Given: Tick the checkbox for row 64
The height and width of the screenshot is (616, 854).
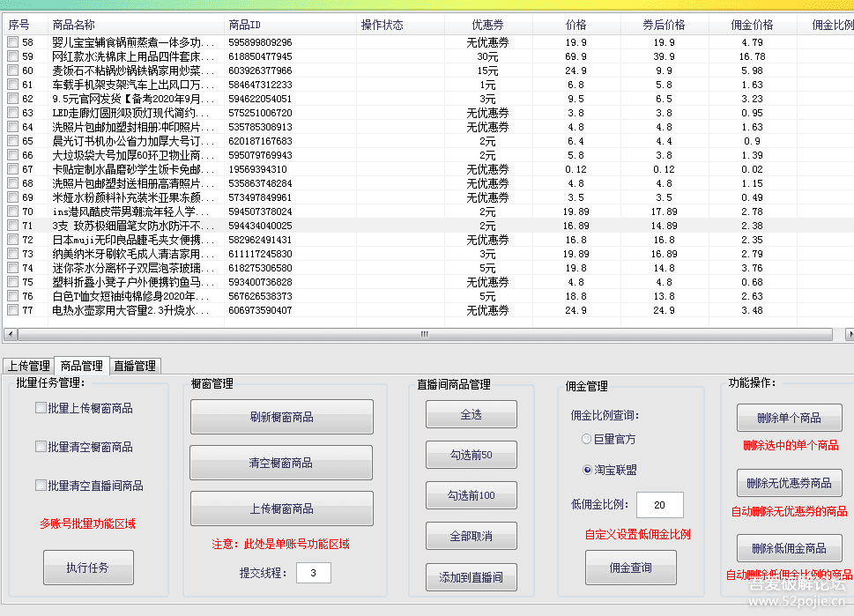Looking at the screenshot, I should [x=12, y=127].
